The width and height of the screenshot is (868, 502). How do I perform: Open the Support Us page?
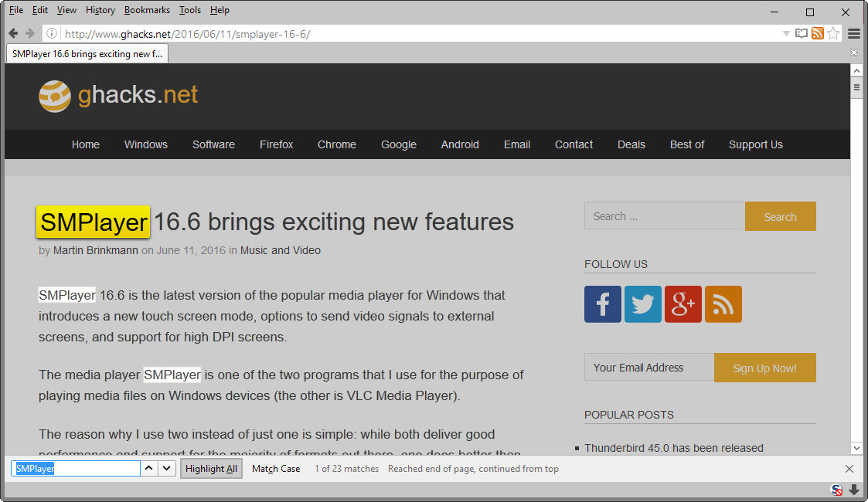coord(756,144)
